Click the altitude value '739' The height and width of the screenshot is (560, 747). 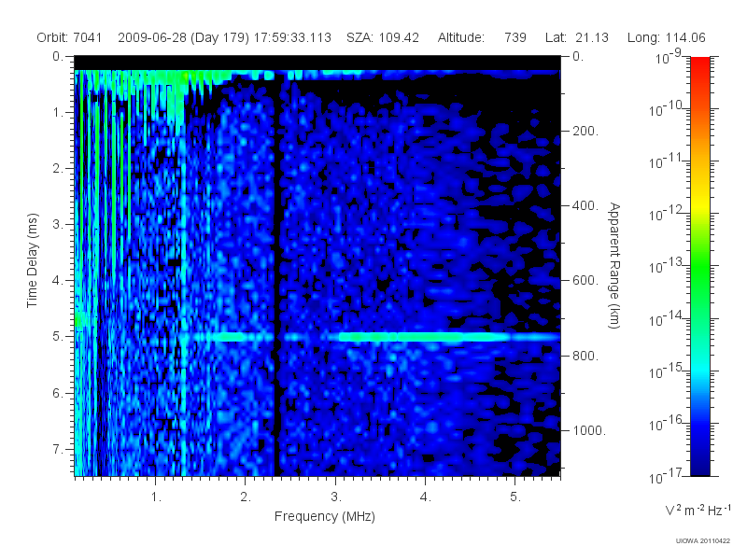coord(515,37)
